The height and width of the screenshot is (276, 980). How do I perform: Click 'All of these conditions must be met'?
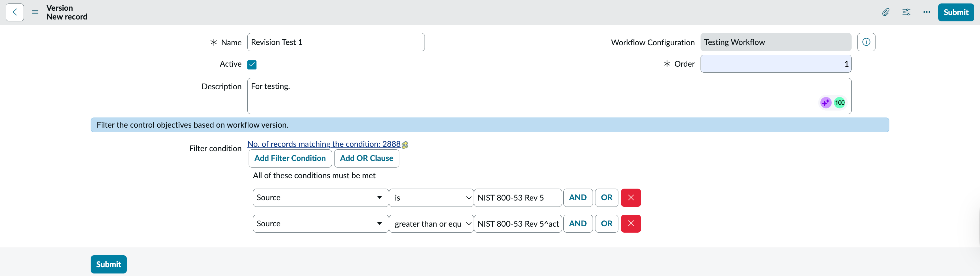[x=314, y=176]
